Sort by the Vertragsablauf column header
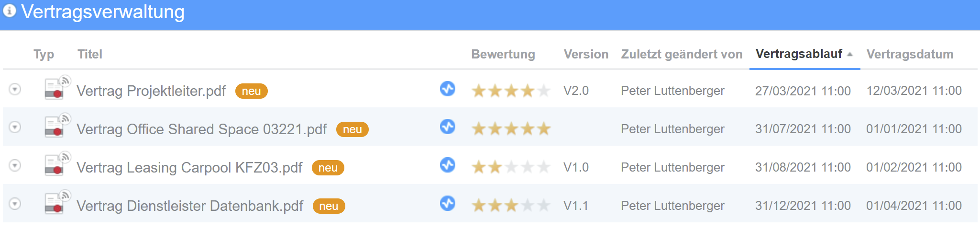The image size is (980, 231). pos(799,54)
